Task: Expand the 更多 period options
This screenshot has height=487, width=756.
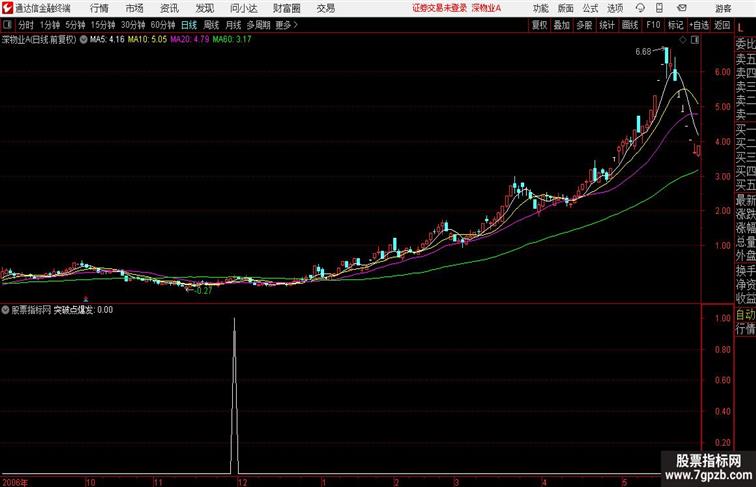Action: (x=286, y=25)
